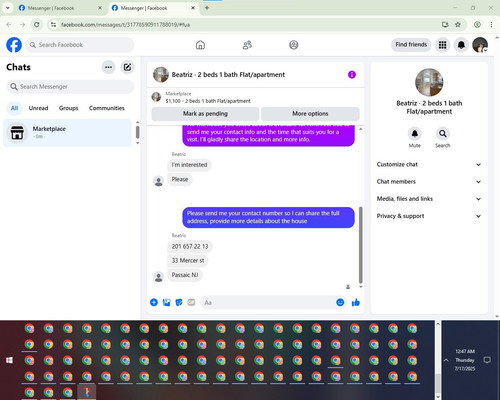Open the Friends icon in top navigation

click(247, 45)
